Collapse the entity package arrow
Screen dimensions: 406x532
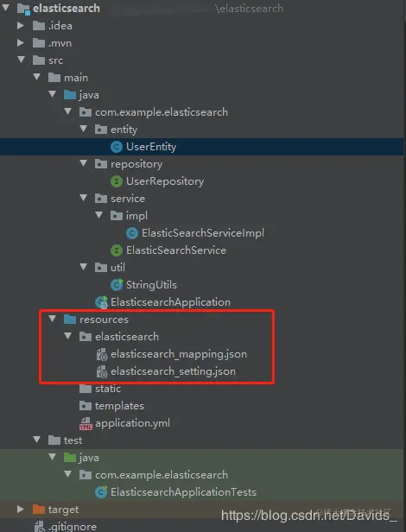pyautogui.click(x=84, y=128)
